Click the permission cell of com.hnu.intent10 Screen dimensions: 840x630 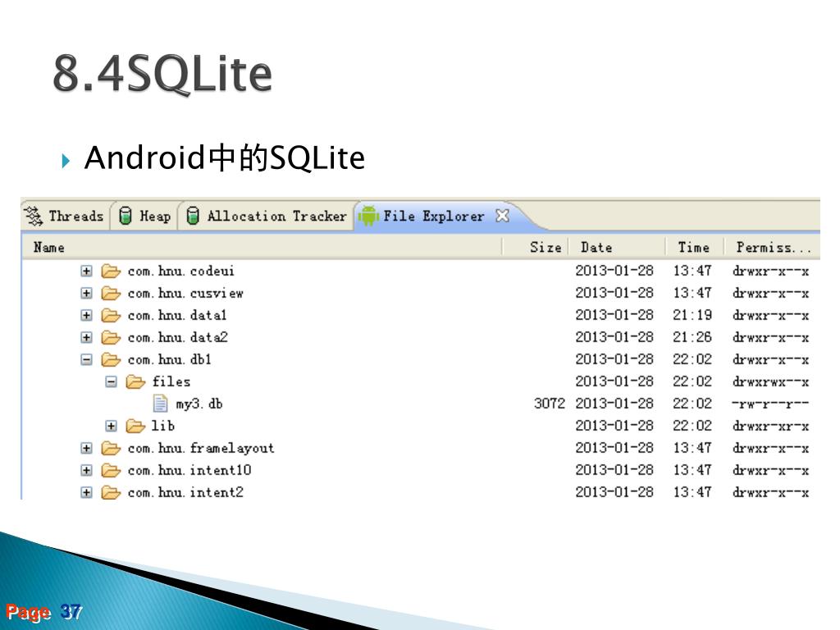pos(770,470)
